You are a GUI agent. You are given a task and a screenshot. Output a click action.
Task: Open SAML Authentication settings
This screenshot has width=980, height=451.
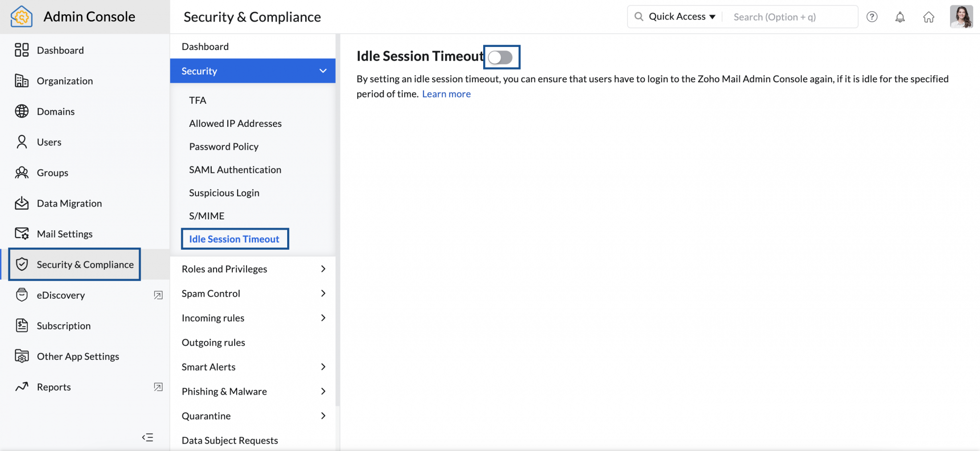click(x=235, y=169)
